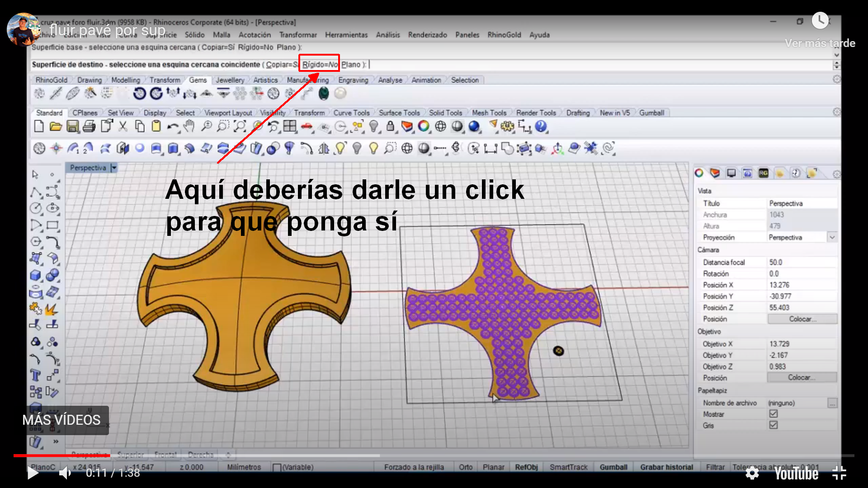Click the four-viewport layout icon
This screenshot has width=868, height=488.
(290, 127)
